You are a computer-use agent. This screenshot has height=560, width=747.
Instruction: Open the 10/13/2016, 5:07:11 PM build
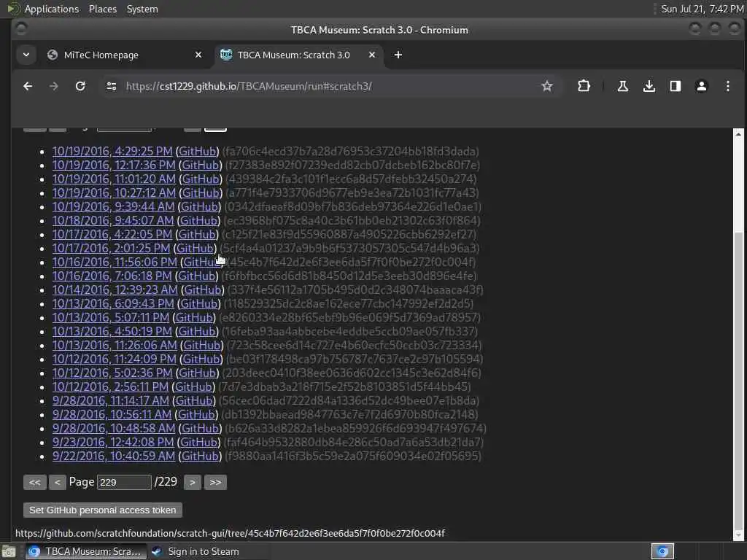111,317
